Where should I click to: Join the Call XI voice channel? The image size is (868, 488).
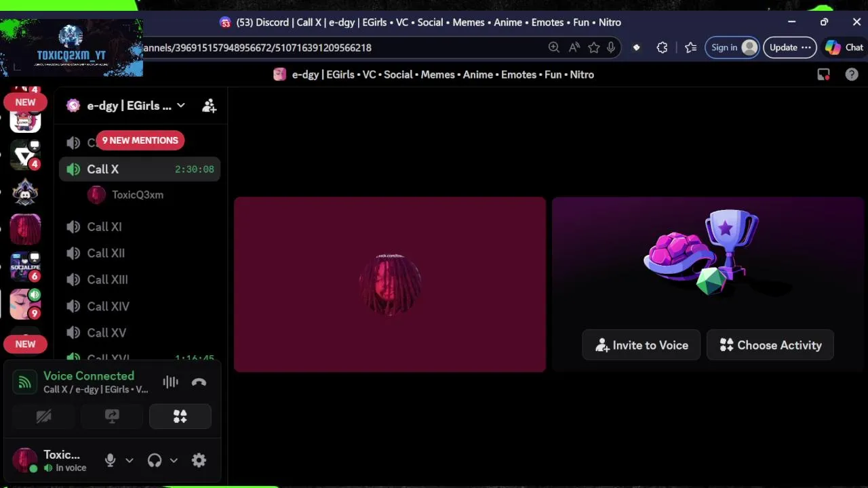[140, 227]
